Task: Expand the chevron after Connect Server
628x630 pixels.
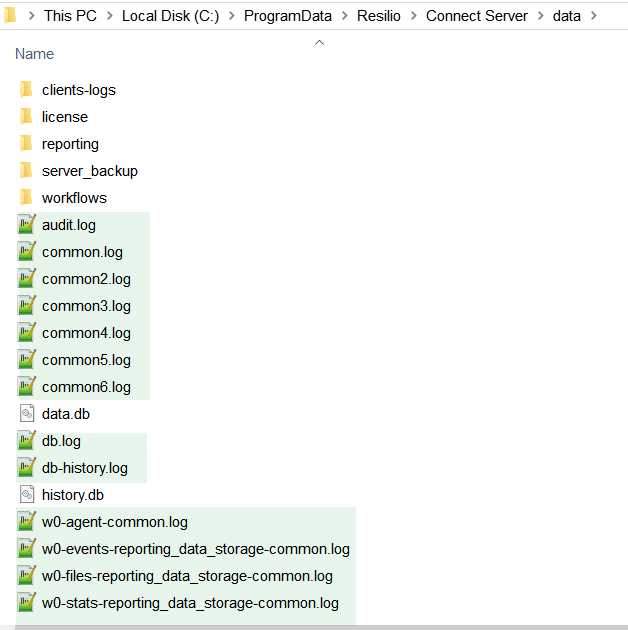Action: click(x=540, y=16)
